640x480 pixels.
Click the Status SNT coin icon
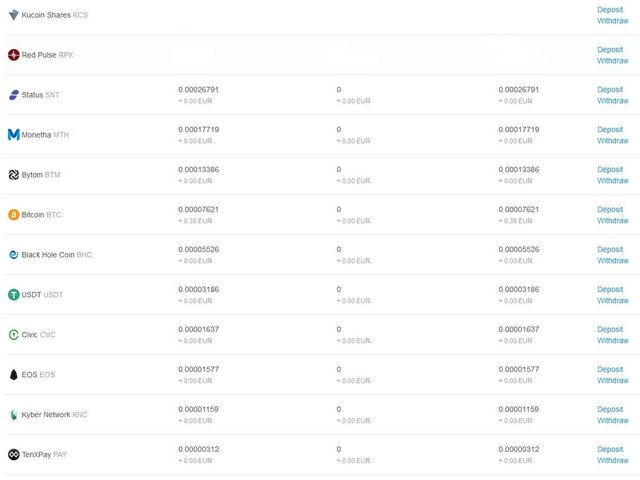point(13,95)
